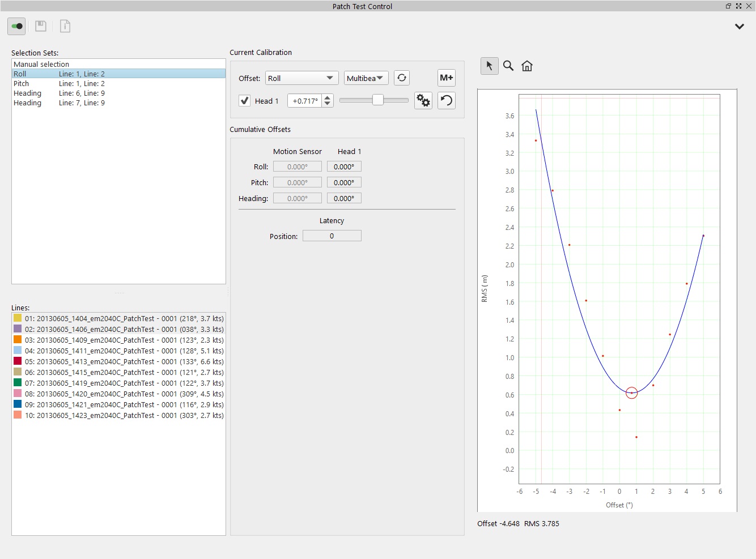Click the green toggle toolbar icon

pos(16,26)
